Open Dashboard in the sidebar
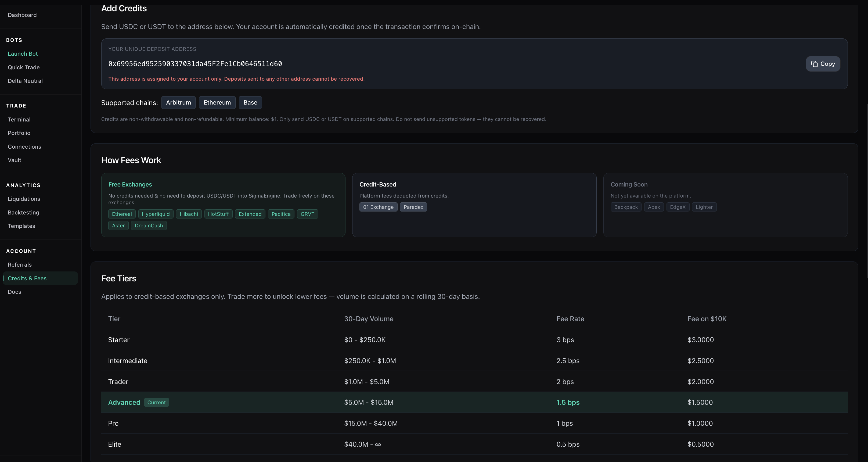Viewport: 868px width, 462px height. tap(22, 15)
